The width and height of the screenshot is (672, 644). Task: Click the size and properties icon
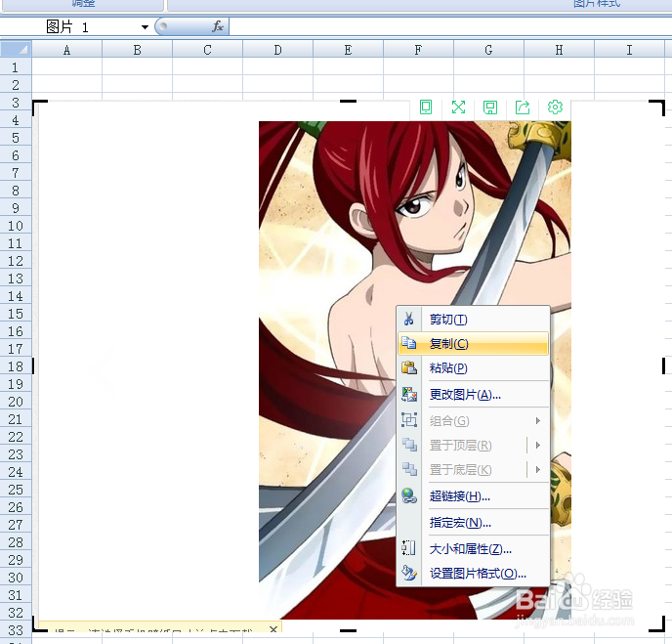pos(409,548)
